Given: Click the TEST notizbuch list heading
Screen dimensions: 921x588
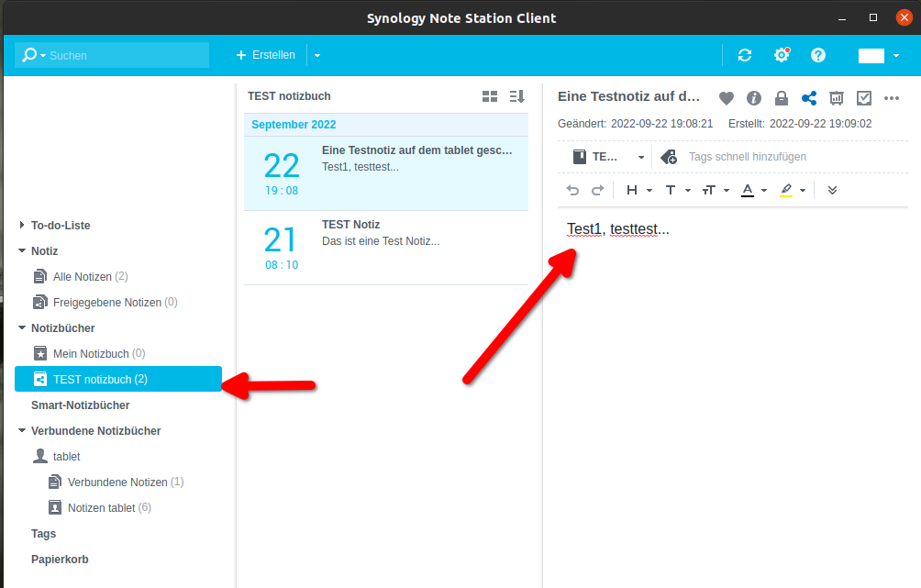Looking at the screenshot, I should (289, 96).
